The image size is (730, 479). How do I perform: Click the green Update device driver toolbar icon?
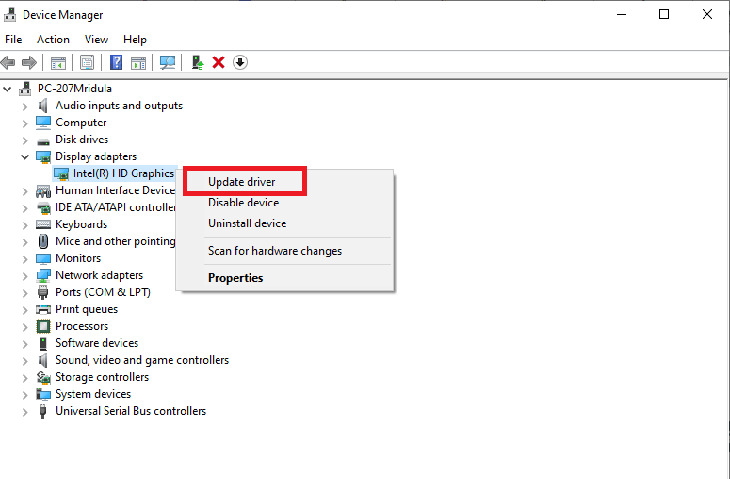tap(198, 63)
